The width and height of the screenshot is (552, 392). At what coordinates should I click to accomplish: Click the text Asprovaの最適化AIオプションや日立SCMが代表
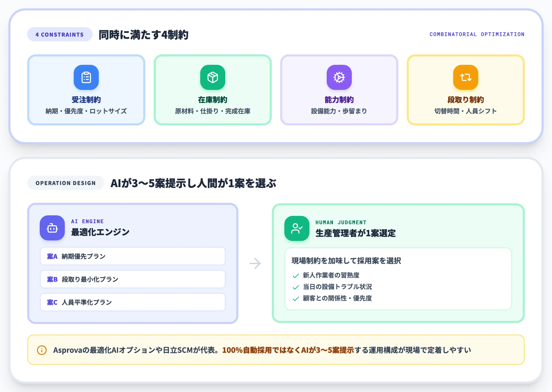tap(136, 350)
